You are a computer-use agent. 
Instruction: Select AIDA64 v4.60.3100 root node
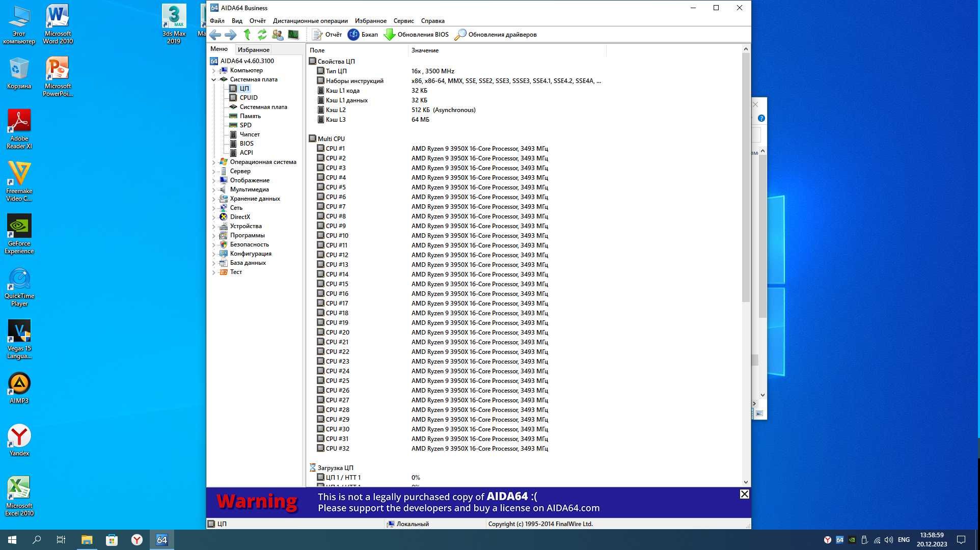[x=247, y=61]
